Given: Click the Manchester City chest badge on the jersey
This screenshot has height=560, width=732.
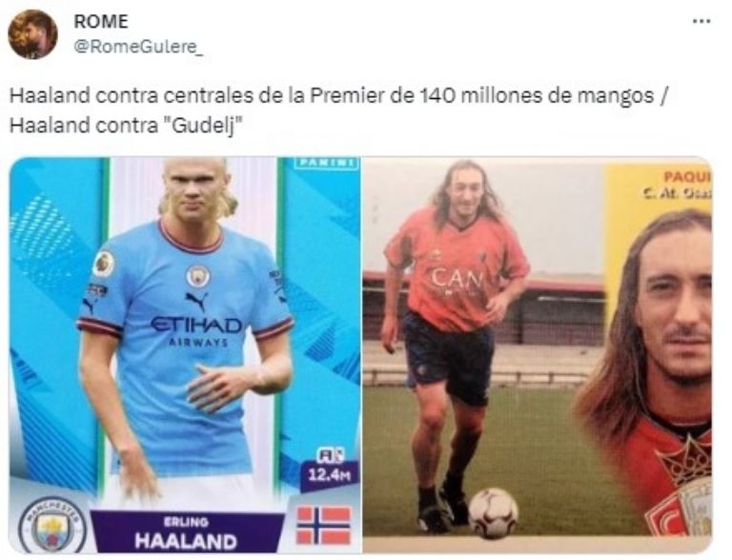Looking at the screenshot, I should [x=197, y=276].
